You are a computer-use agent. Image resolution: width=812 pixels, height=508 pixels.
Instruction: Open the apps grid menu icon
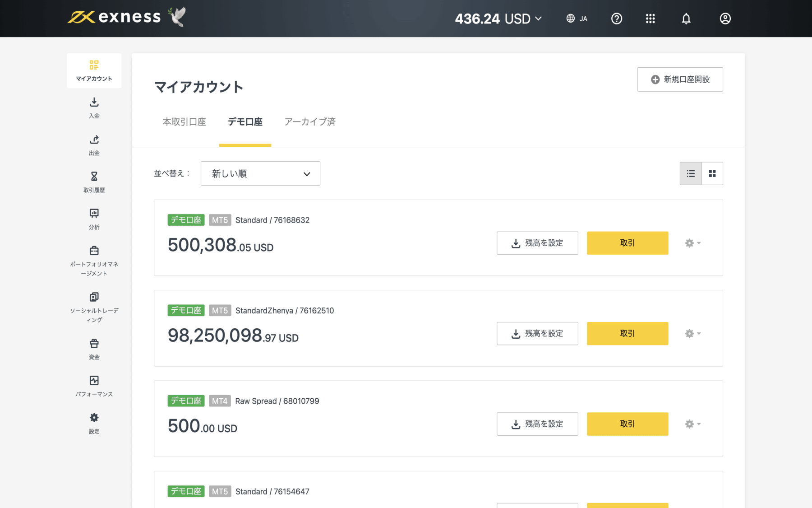click(650, 19)
